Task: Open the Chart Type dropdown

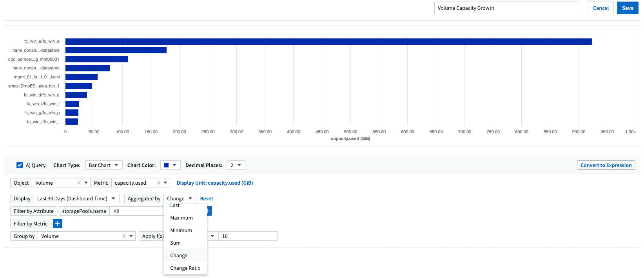Action: click(x=103, y=165)
